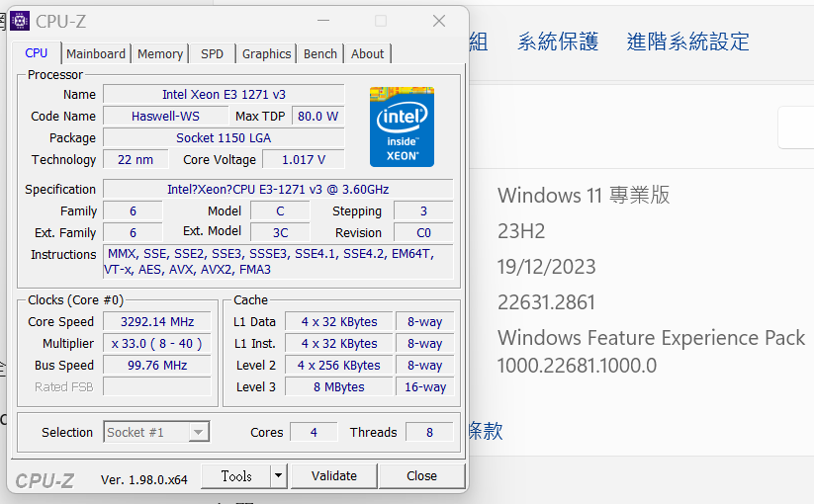Click the Code Name value Haswell-WS
The image size is (814, 504).
pyautogui.click(x=165, y=117)
